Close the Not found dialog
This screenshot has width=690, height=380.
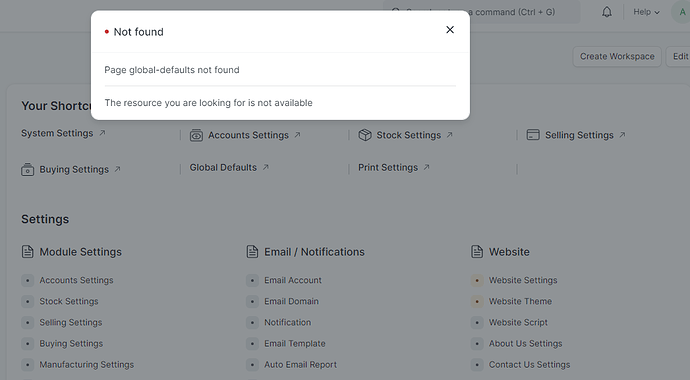click(450, 30)
